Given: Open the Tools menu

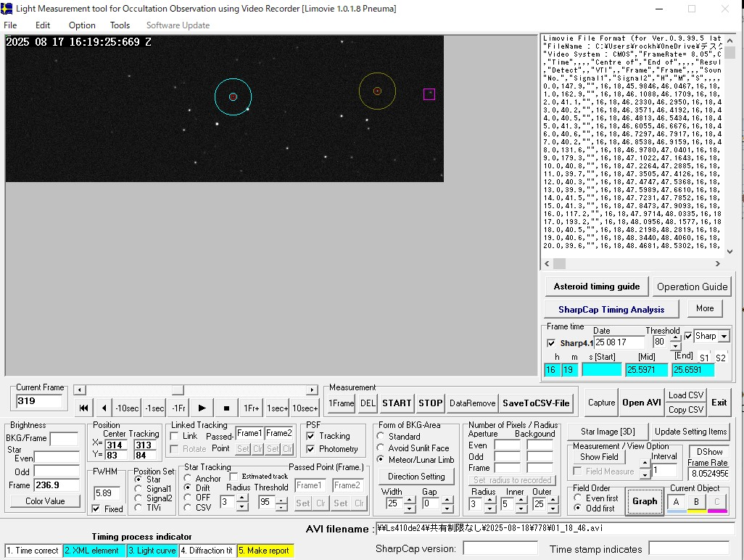Looking at the screenshot, I should 120,25.
